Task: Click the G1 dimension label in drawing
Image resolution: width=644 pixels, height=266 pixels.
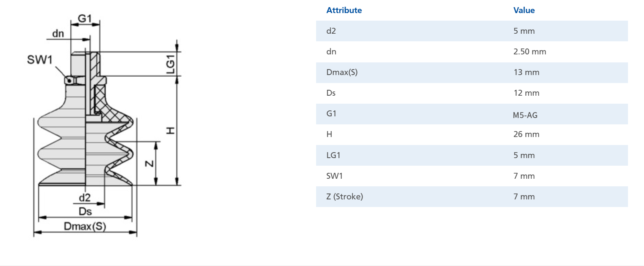Action: pyautogui.click(x=85, y=18)
